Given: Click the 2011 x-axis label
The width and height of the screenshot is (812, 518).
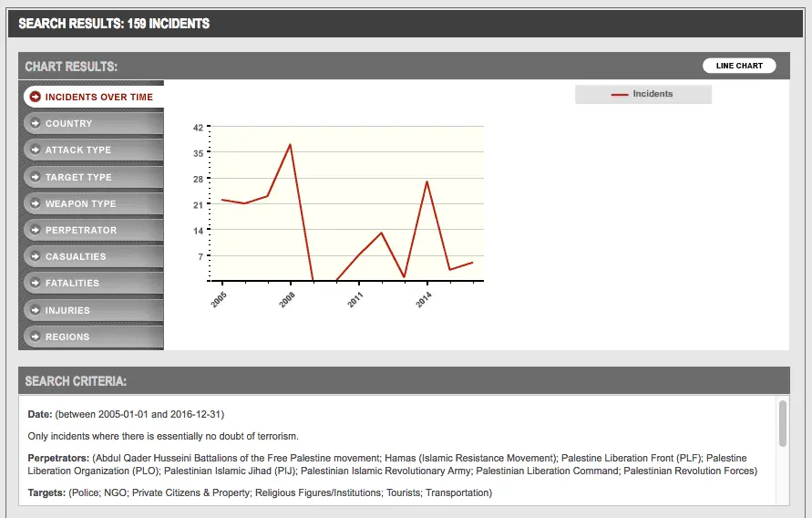Looking at the screenshot, I should tap(355, 299).
